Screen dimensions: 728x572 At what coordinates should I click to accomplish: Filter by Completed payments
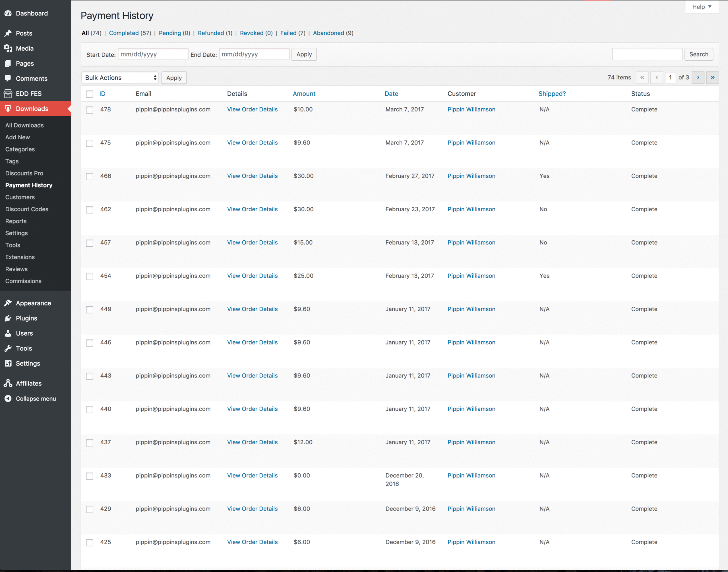(x=124, y=33)
